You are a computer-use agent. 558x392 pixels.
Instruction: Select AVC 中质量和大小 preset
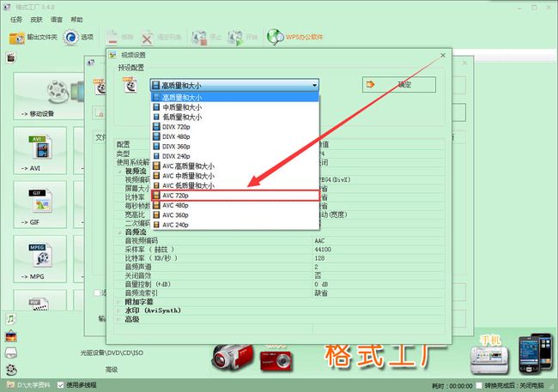pos(235,176)
